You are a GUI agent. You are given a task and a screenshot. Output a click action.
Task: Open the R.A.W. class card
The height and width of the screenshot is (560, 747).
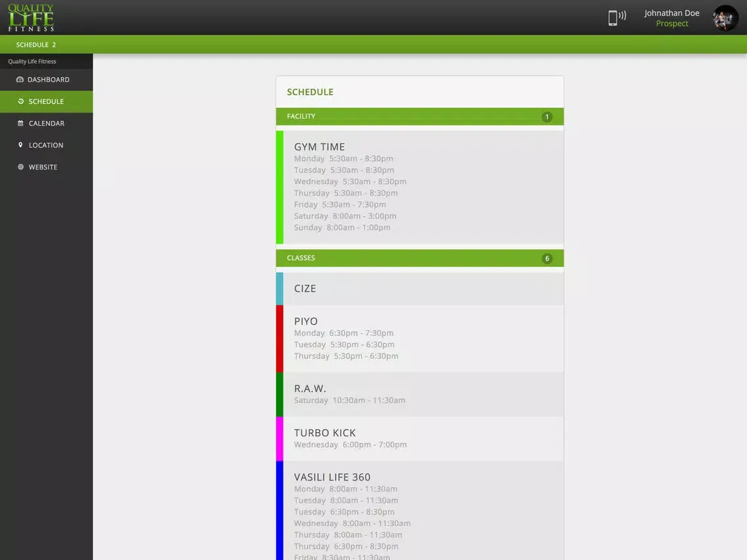420,394
